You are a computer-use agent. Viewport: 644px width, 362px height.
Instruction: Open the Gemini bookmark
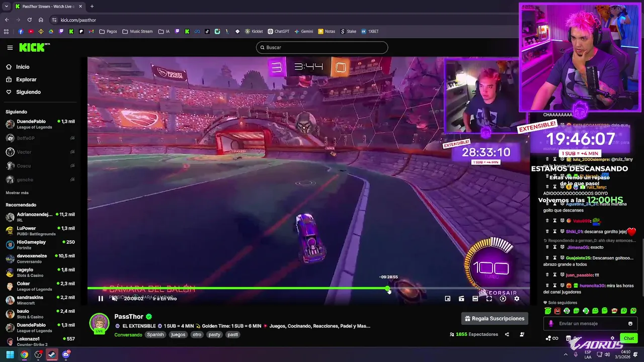pyautogui.click(x=303, y=31)
